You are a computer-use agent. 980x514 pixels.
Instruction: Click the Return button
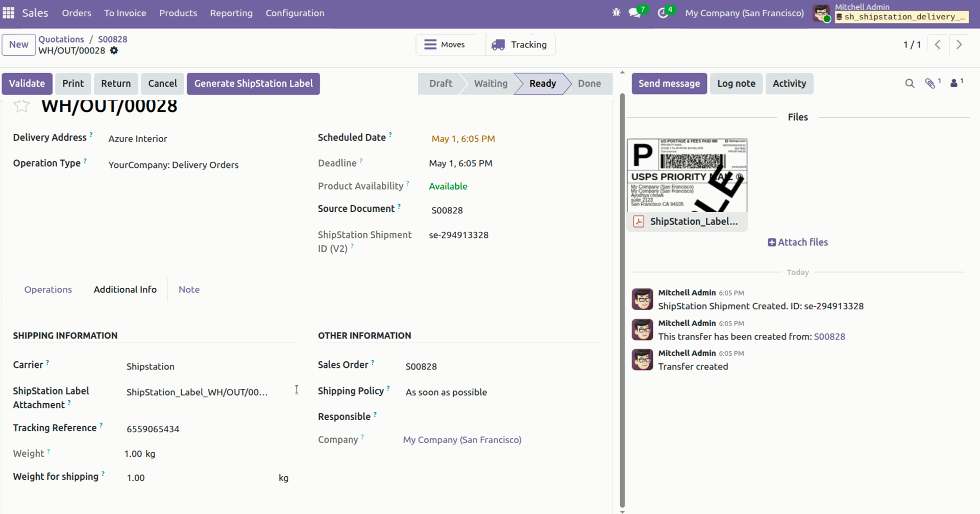(116, 84)
